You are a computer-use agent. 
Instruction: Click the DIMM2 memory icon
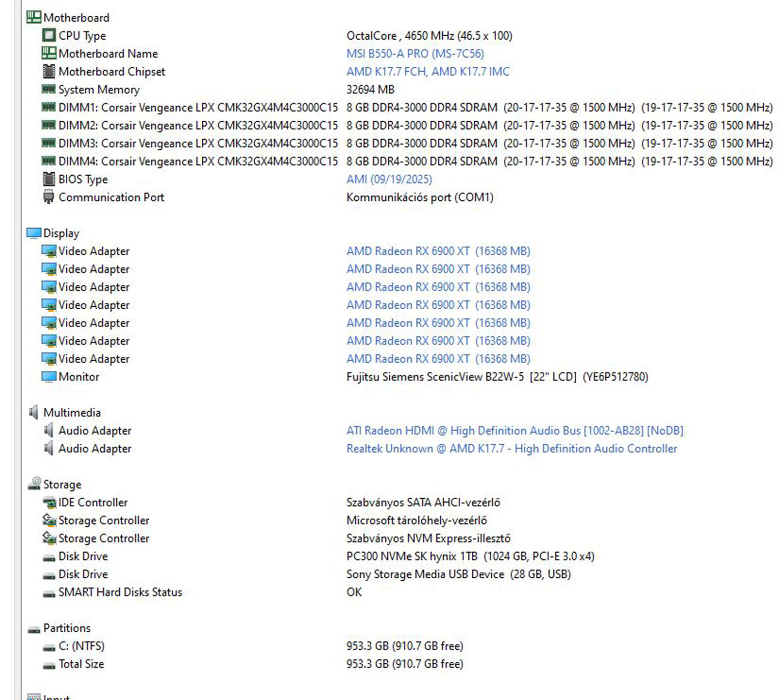[48, 125]
